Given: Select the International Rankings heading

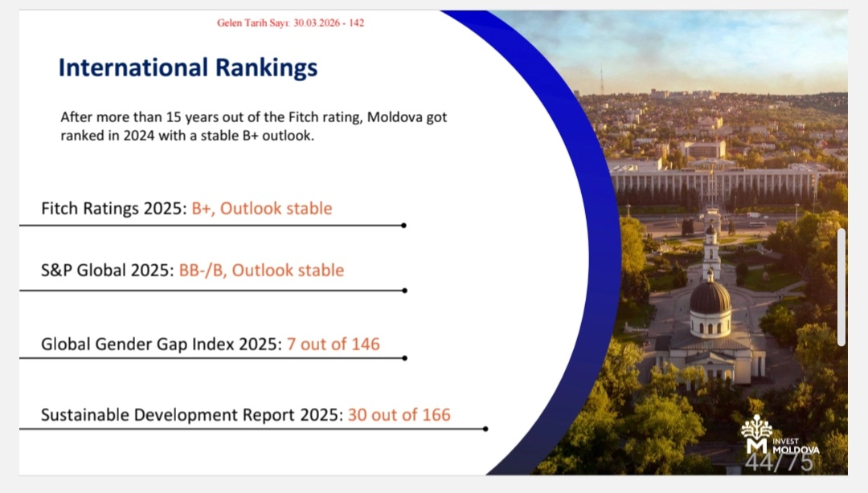Looking at the screenshot, I should point(188,67).
